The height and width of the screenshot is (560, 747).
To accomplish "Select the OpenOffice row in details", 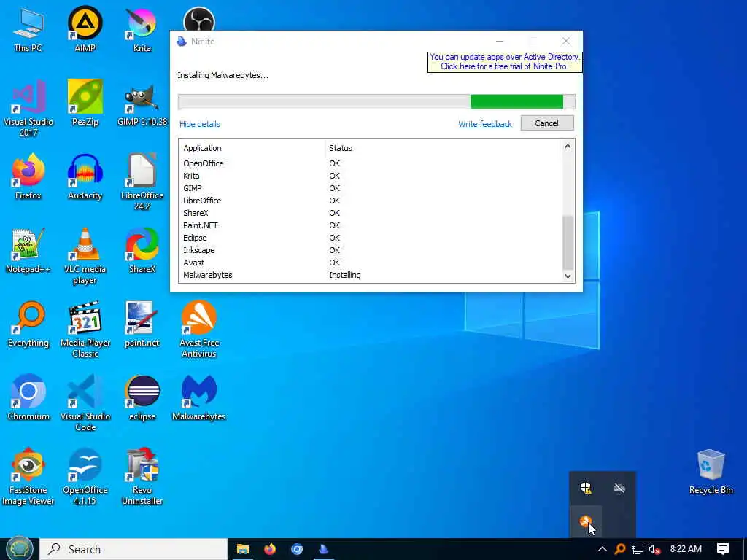I will 371,163.
